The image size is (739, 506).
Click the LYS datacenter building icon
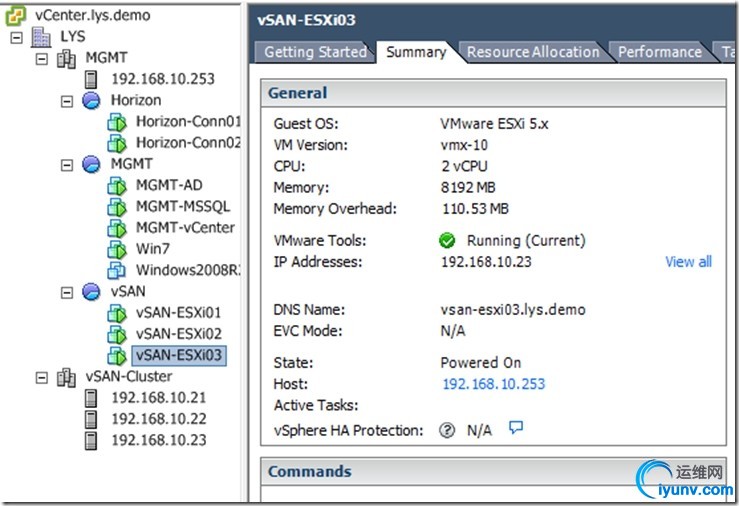(x=41, y=37)
